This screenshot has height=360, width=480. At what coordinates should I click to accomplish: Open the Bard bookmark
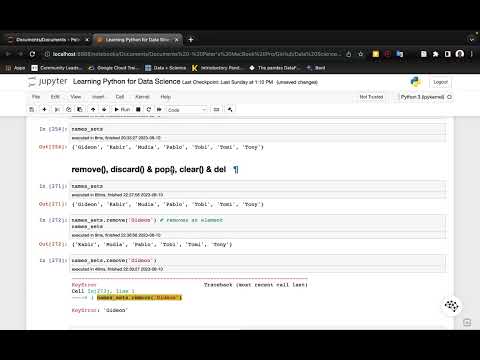pos(316,68)
